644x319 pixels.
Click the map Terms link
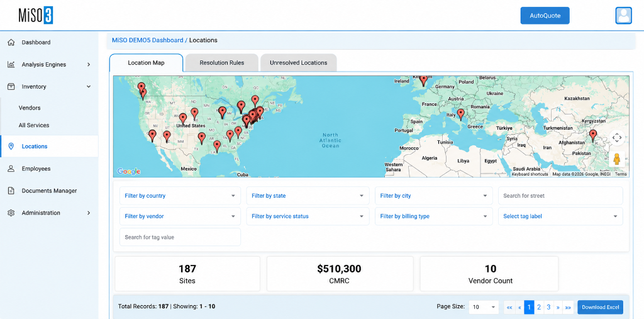[621, 174]
